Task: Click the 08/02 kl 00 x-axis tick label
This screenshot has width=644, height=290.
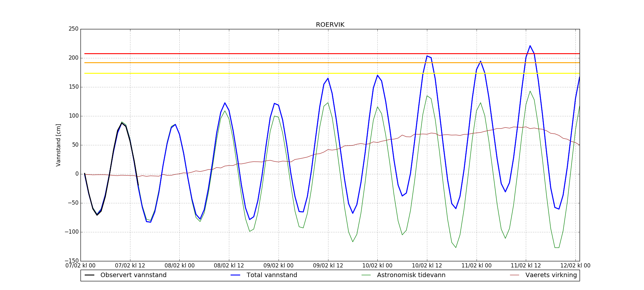Action: coord(180,266)
